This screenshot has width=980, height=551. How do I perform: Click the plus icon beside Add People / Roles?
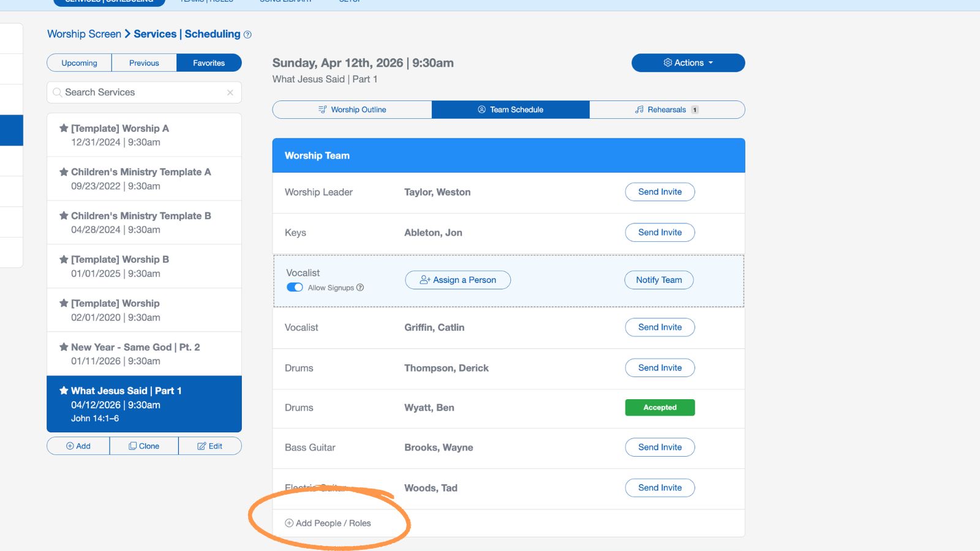(288, 523)
